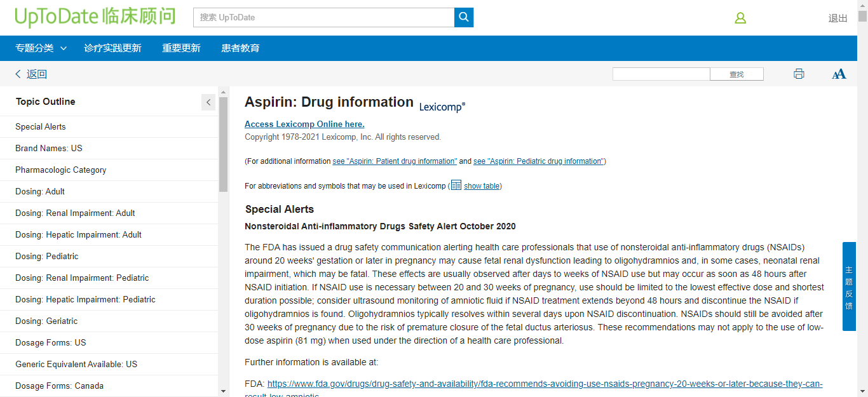Viewport: 868px width, 397px height.
Task: Click outline scrollbar down arrow
Action: point(223,391)
